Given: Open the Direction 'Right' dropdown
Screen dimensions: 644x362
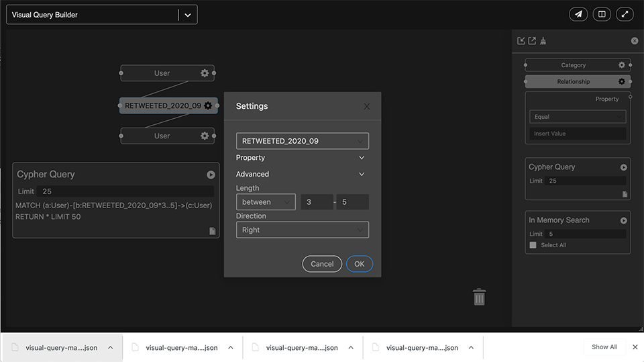Looking at the screenshot, I should tap(302, 230).
